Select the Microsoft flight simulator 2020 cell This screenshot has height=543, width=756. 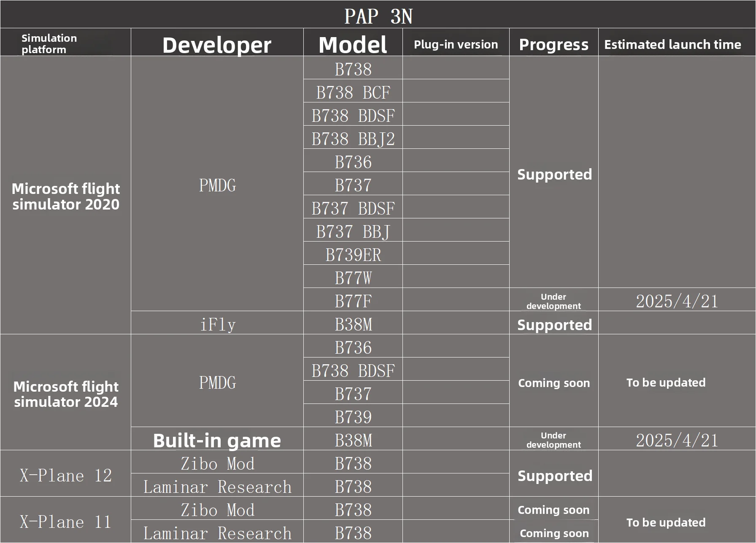pos(66,196)
